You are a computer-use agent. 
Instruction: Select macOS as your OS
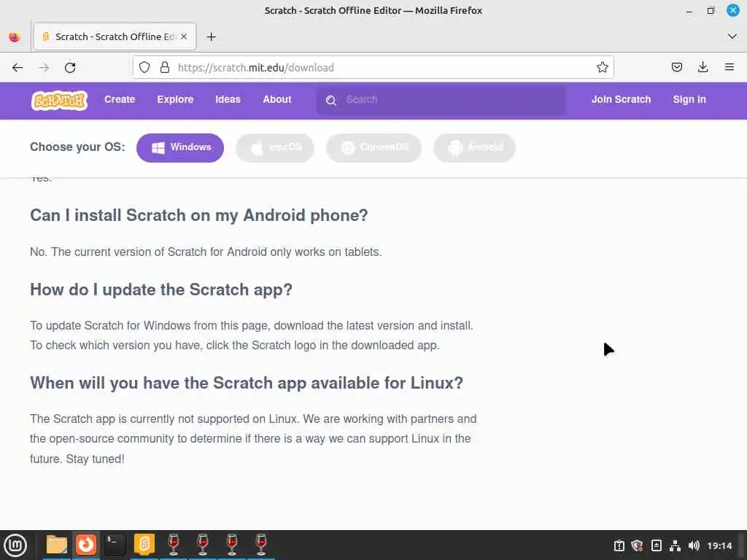coord(275,147)
